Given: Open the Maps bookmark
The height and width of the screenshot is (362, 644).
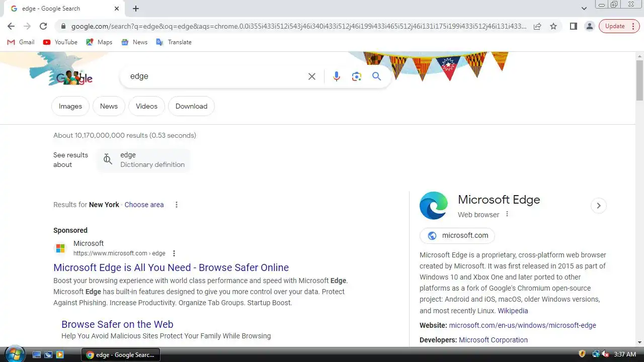Looking at the screenshot, I should [99, 42].
